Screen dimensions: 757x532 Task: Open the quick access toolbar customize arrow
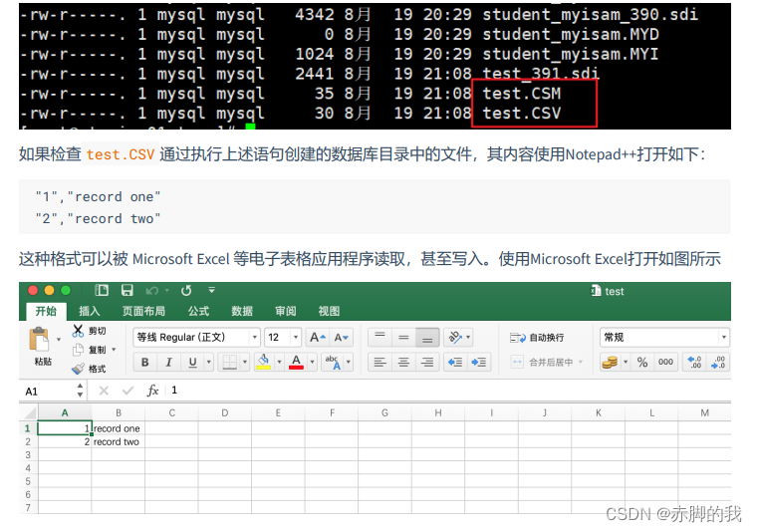pyautogui.click(x=211, y=290)
